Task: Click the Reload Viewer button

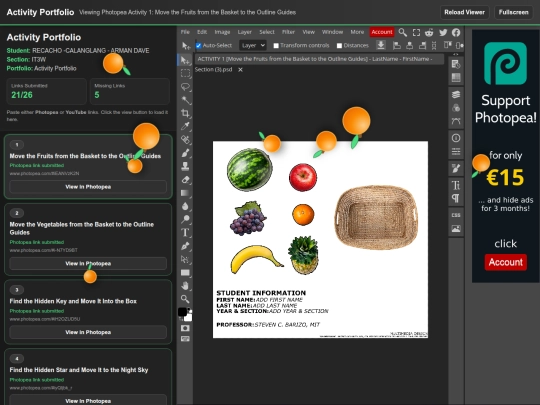Action: (464, 12)
